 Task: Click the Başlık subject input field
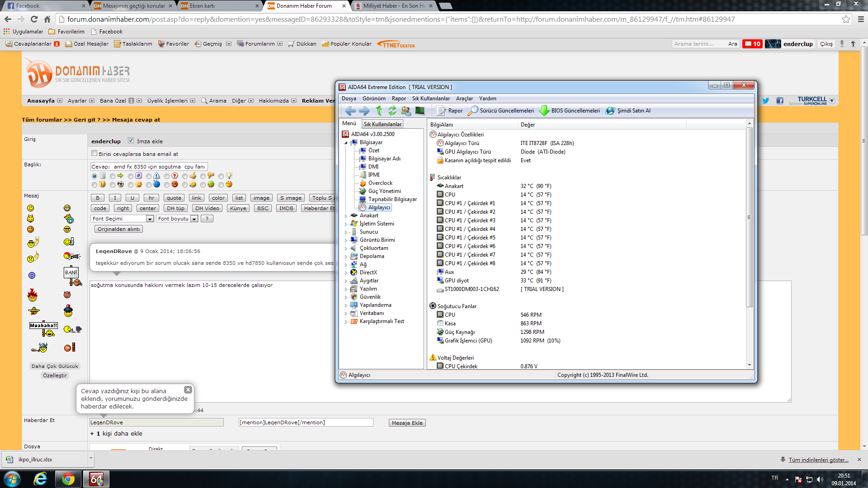coord(149,167)
